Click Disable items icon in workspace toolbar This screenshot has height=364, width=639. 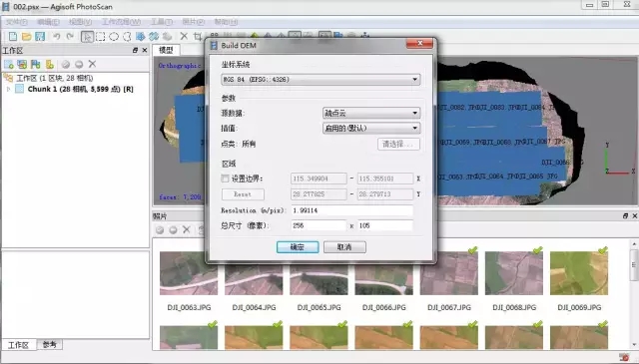(79, 64)
